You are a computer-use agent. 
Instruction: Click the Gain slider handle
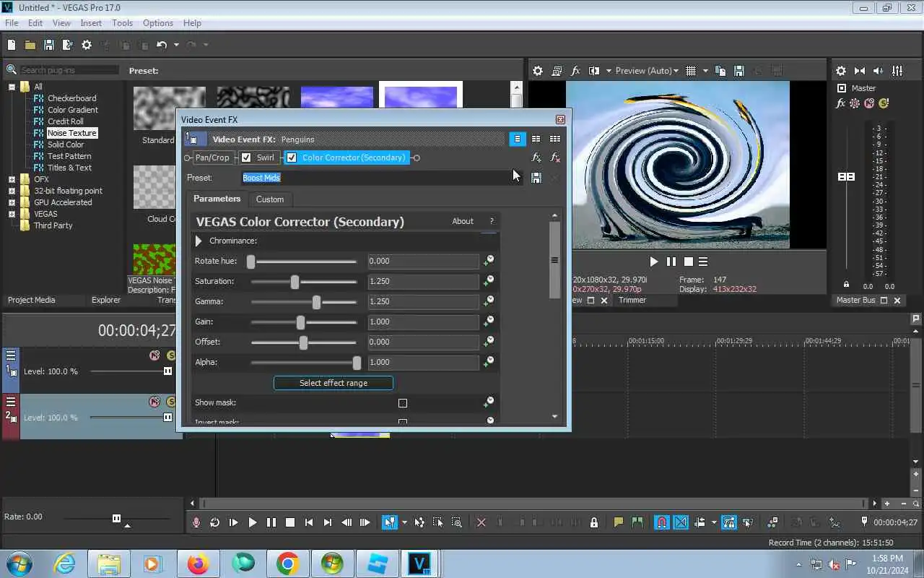coord(300,322)
